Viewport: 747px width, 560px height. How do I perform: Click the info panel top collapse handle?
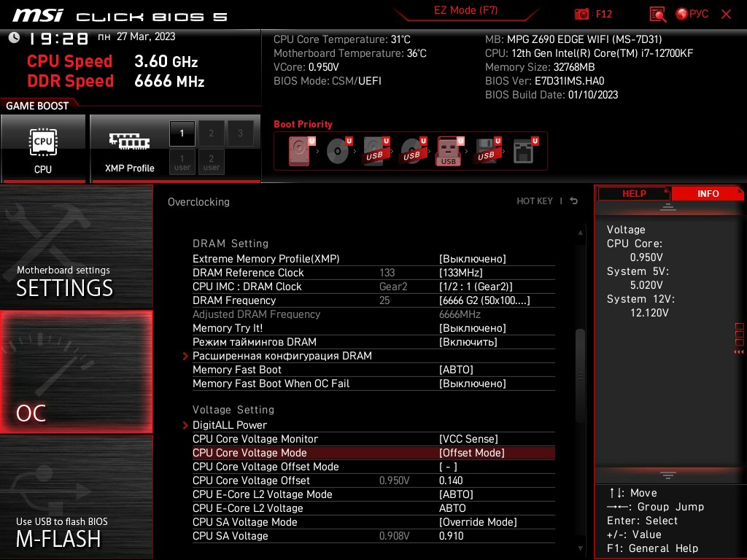tap(668, 206)
